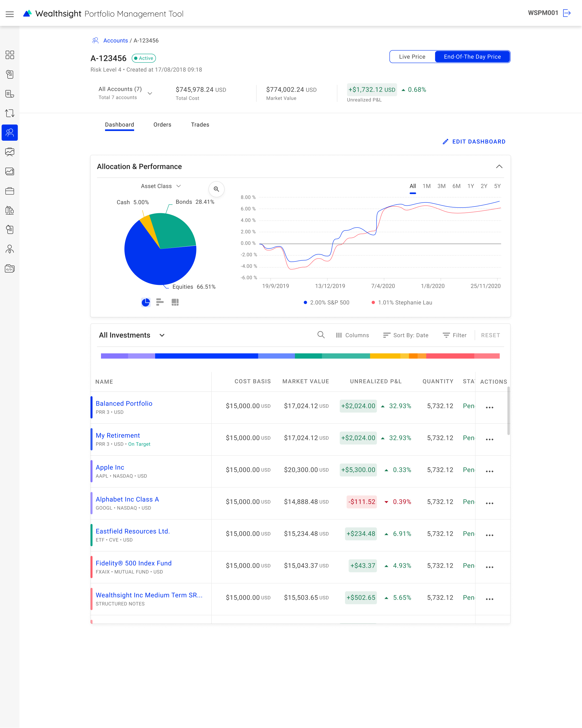Click the briefcase sidebar icon
Image resolution: width=582 pixels, height=728 pixels.
pos(10,191)
